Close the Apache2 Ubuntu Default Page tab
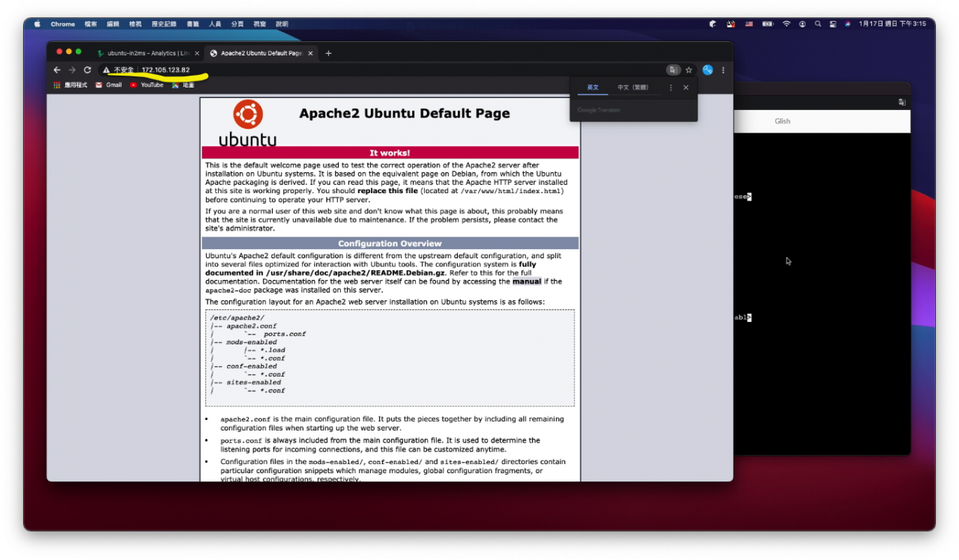 coord(310,53)
